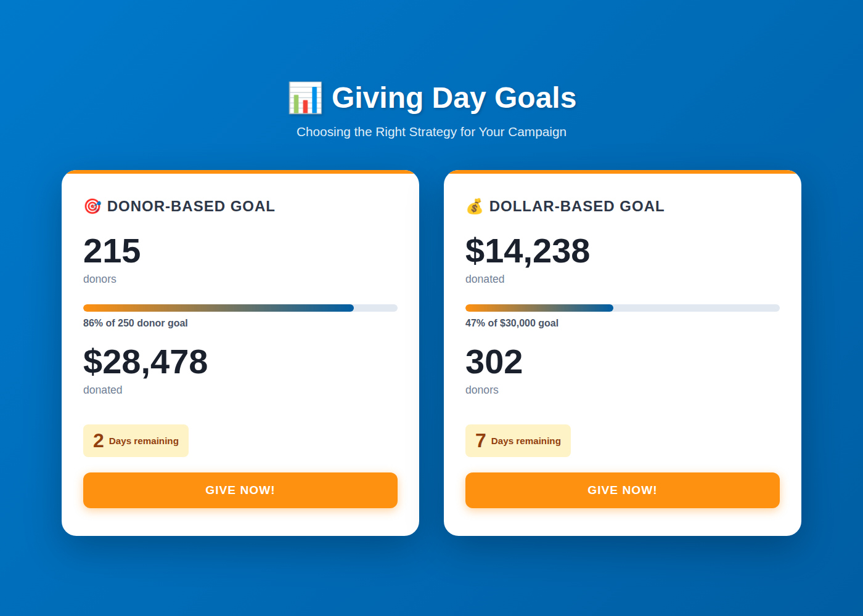Open the Donor-Based Goal card header
Image resolution: width=863 pixels, height=616 pixels.
tap(179, 206)
